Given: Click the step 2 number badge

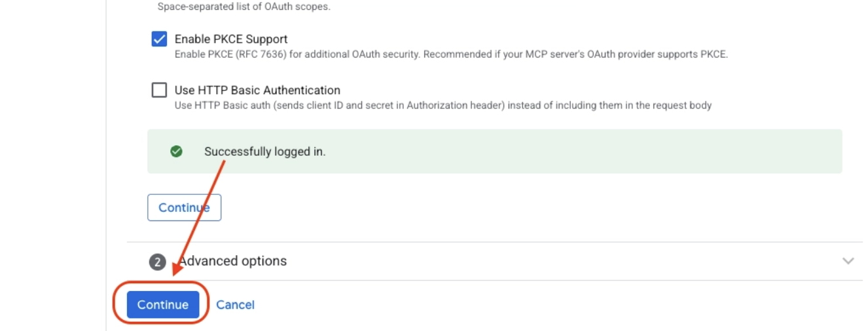Looking at the screenshot, I should point(157,262).
